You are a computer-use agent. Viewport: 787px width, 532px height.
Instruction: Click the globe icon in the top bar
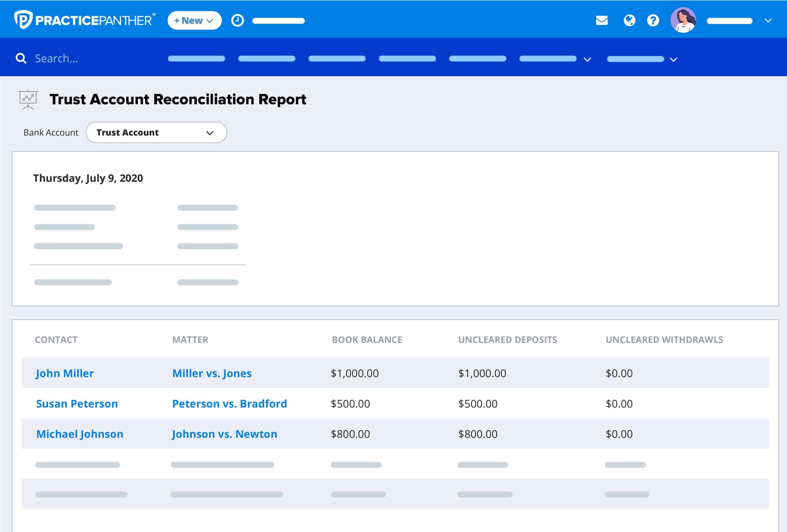point(629,21)
